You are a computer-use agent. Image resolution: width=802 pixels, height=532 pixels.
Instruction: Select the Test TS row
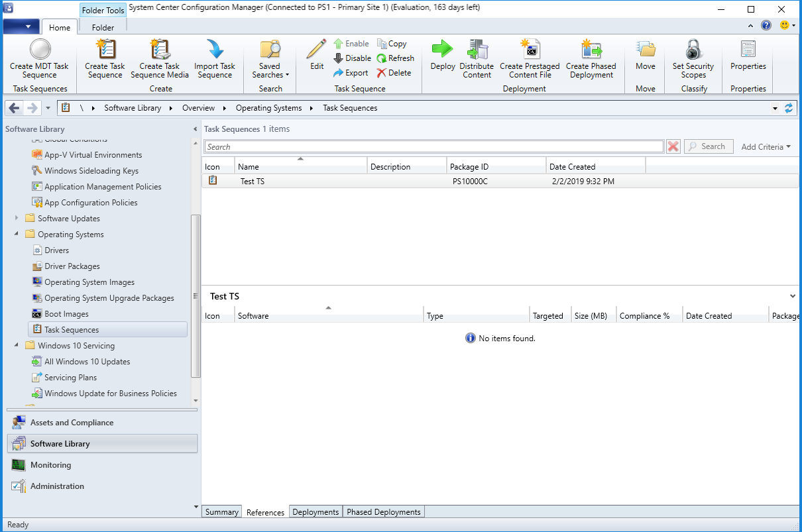[x=500, y=181]
